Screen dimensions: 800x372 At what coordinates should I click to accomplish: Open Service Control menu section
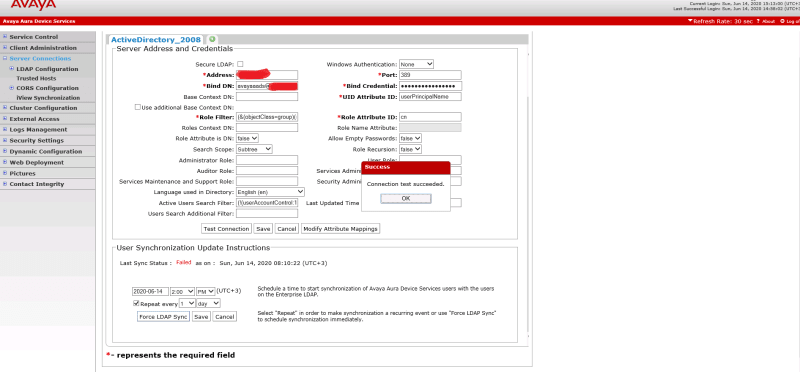click(34, 37)
